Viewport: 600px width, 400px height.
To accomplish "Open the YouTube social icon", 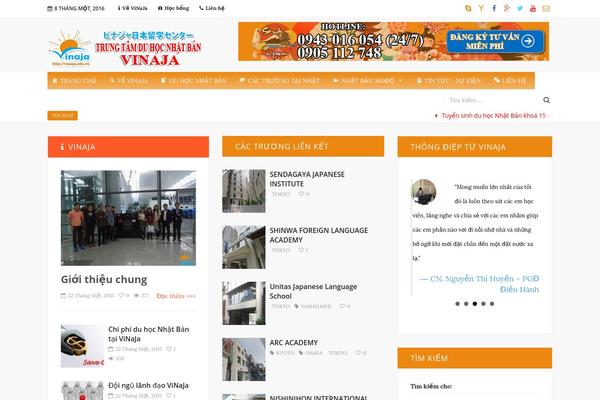I will 533,8.
